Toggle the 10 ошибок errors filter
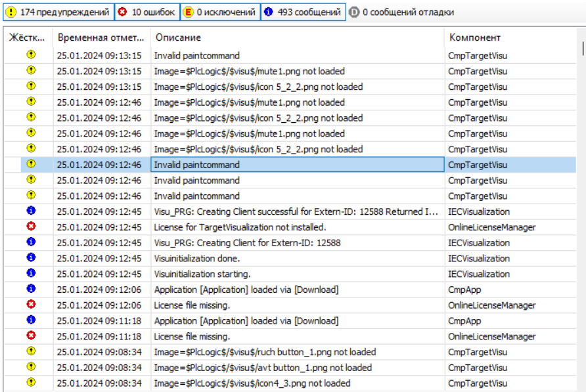Viewport: 586px width, 392px height. point(147,12)
